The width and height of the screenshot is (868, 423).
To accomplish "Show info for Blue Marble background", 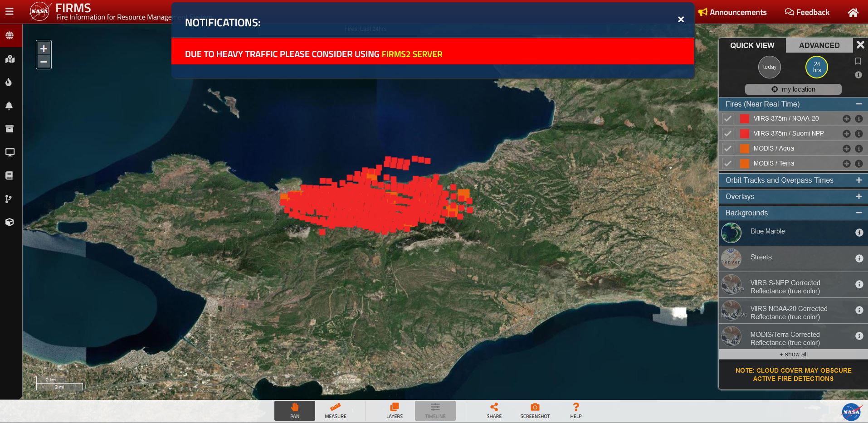I will coord(859,233).
